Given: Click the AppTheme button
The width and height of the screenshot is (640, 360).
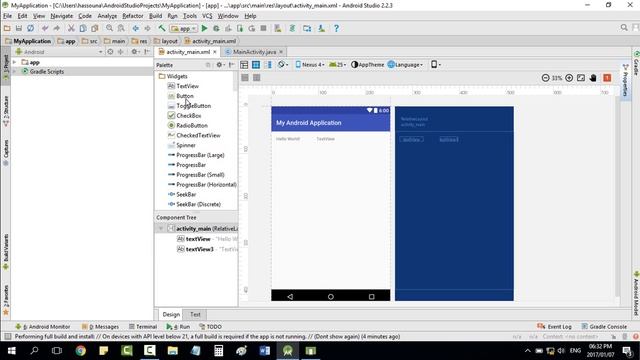Looking at the screenshot, I should pos(367,64).
